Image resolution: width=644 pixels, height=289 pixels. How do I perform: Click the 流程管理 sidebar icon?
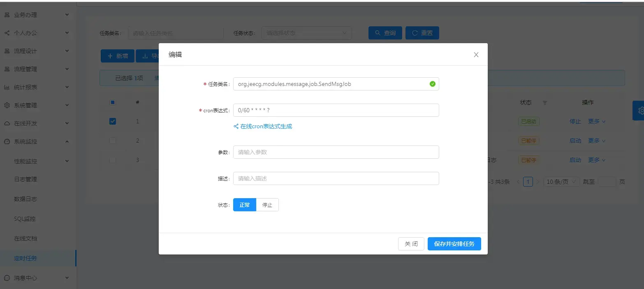tap(7, 69)
